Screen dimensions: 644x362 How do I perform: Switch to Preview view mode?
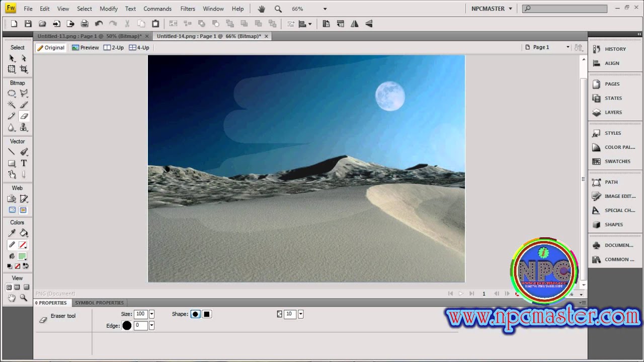85,48
